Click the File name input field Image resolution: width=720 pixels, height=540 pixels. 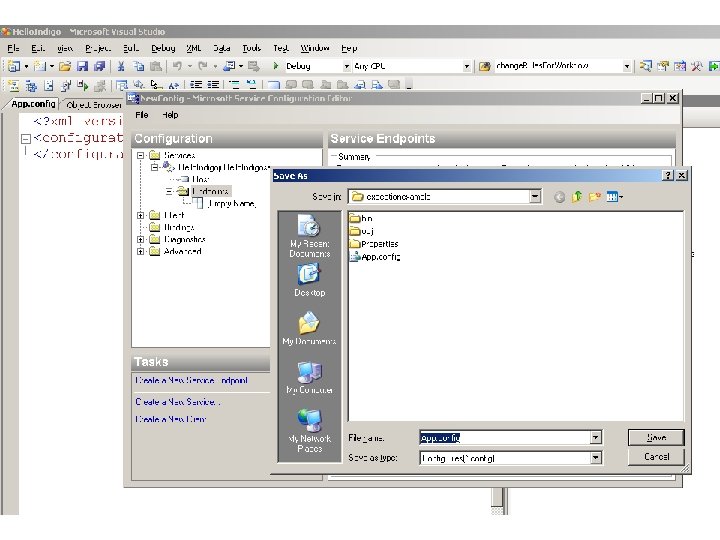505,438
